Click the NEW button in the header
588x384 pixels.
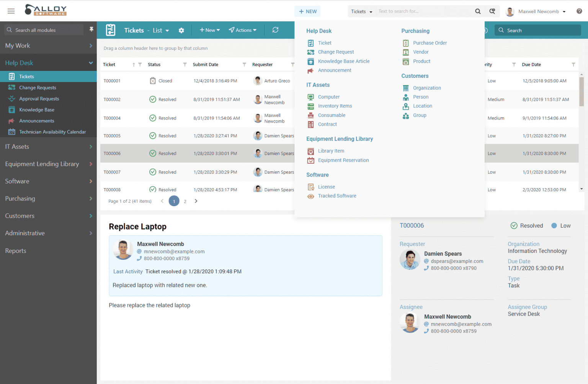pyautogui.click(x=307, y=11)
